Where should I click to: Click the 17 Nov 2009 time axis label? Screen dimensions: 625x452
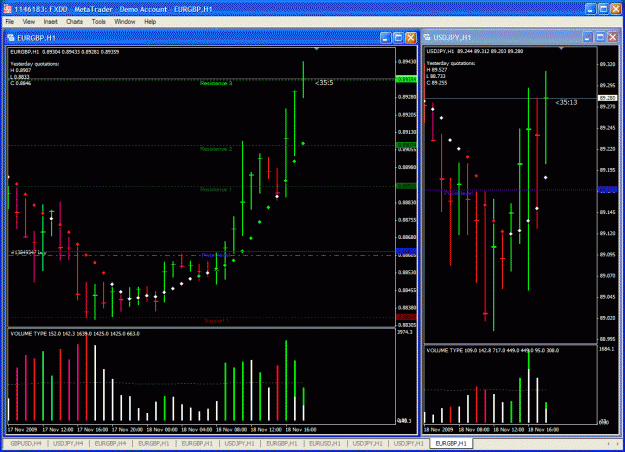[22, 430]
